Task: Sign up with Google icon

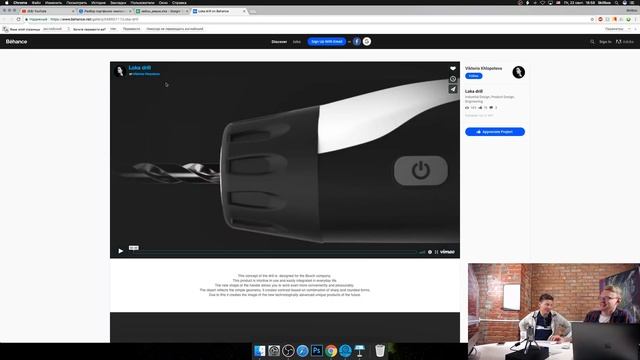Action: (367, 42)
